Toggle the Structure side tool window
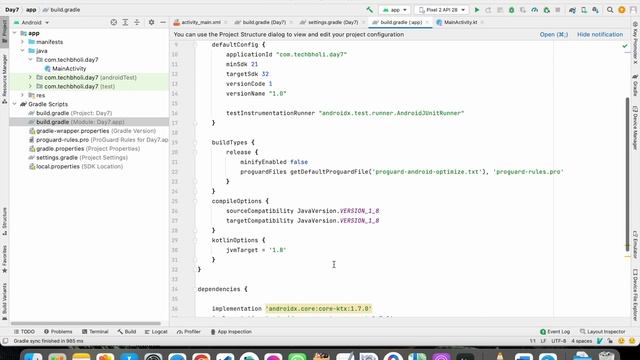The image size is (640, 360). pyautogui.click(x=4, y=221)
